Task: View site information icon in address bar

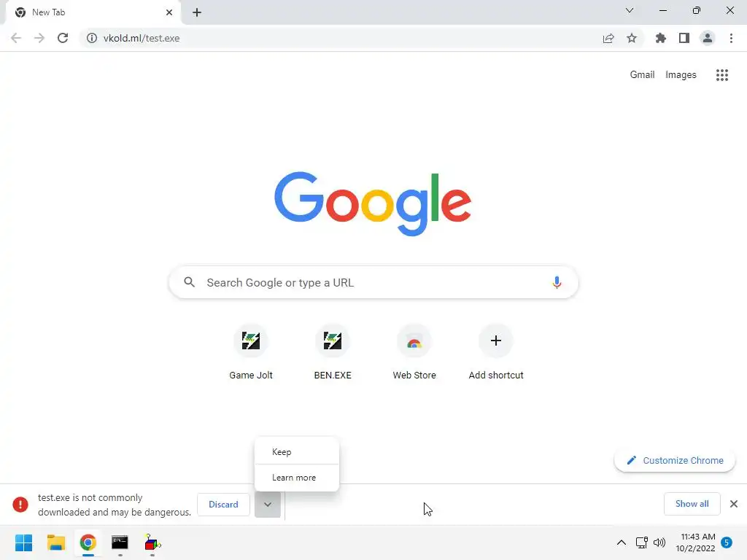Action: click(91, 38)
